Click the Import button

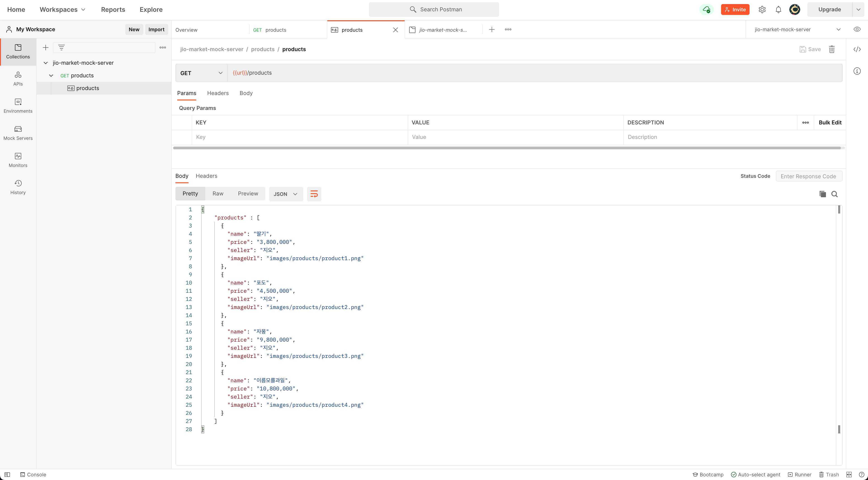tap(156, 29)
